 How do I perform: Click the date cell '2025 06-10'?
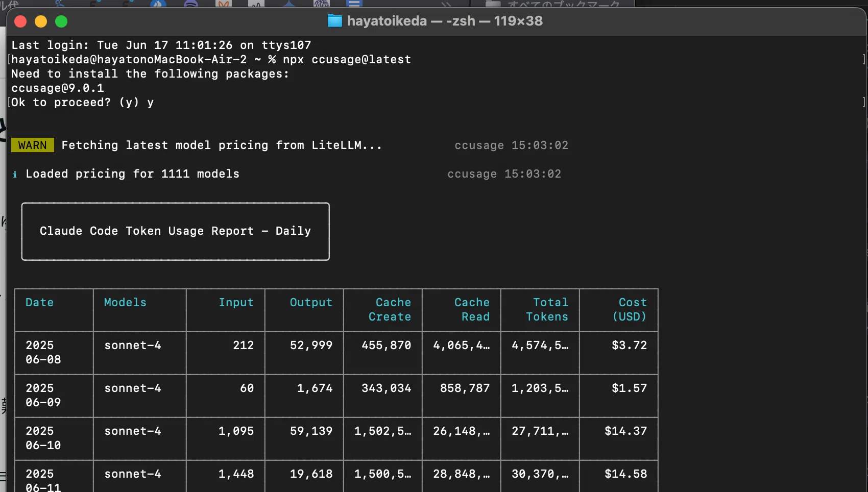pos(43,438)
